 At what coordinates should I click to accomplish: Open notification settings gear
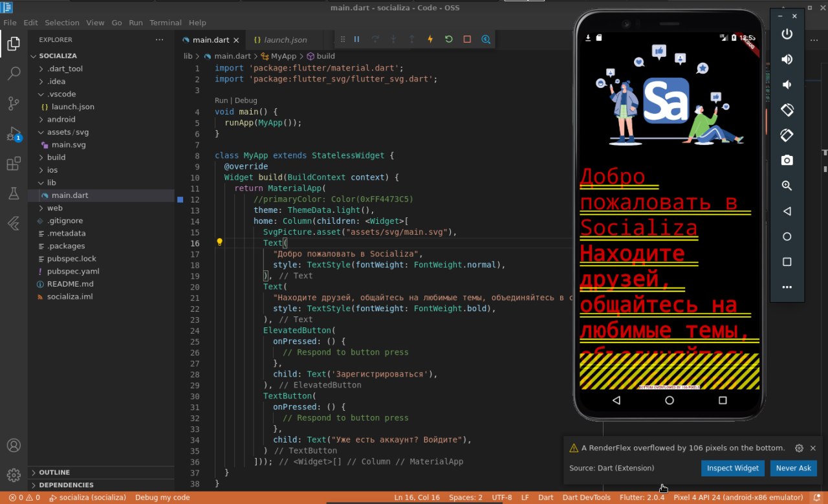coord(799,448)
